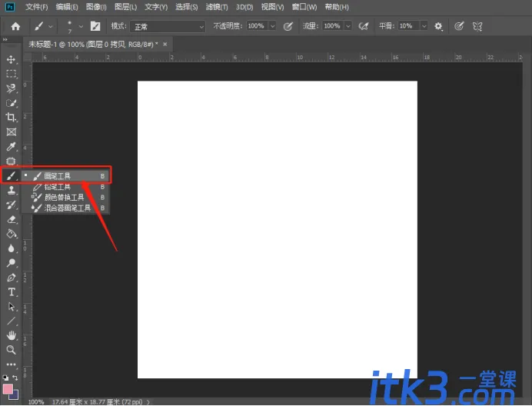Select the Lasso tool
This screenshot has width=532, height=406.
[11, 88]
